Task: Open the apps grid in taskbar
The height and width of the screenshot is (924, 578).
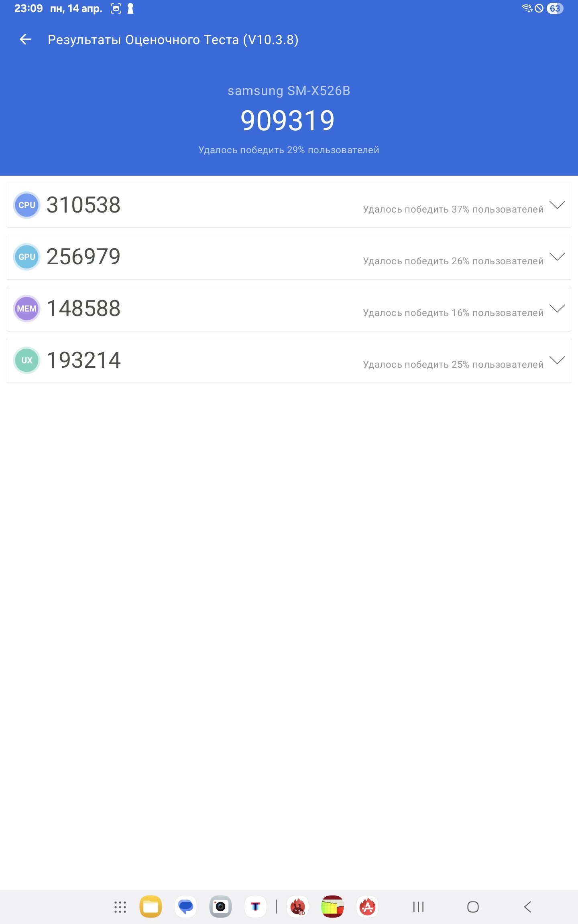Action: (x=120, y=907)
